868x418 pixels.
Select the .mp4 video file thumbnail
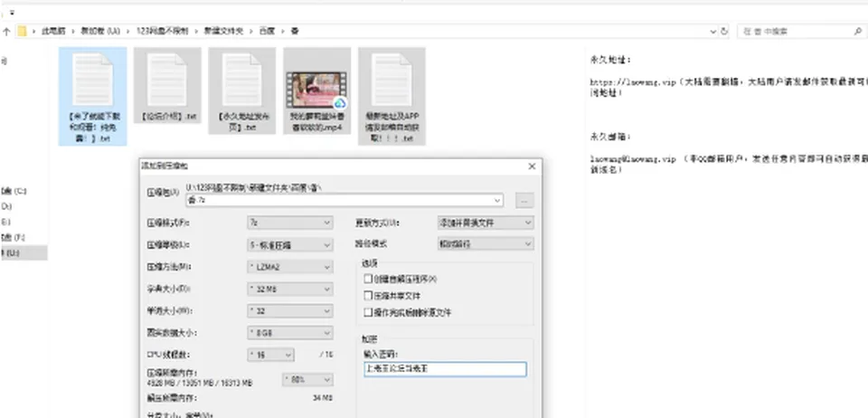(x=316, y=90)
